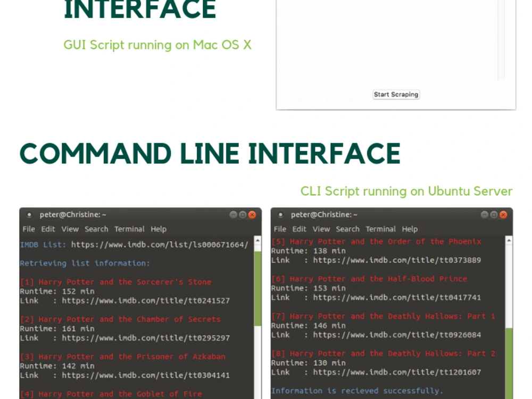Click 'GUI Script running on Mac OS X' caption

[157, 45]
